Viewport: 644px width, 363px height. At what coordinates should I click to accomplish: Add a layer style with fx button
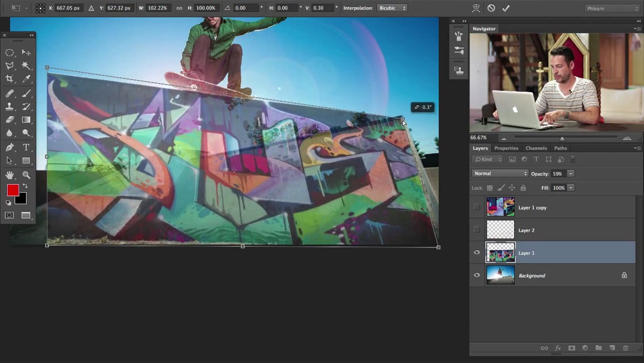[558, 348]
